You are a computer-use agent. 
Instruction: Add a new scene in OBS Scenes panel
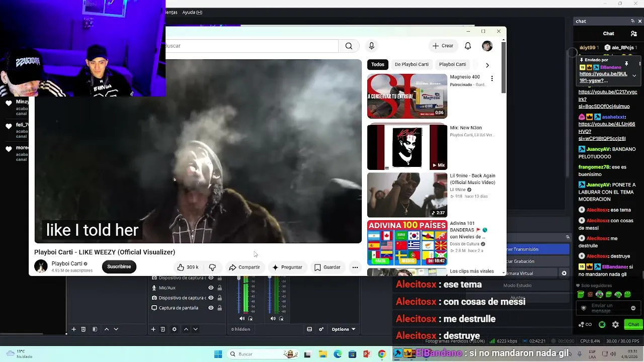pyautogui.click(x=73, y=329)
